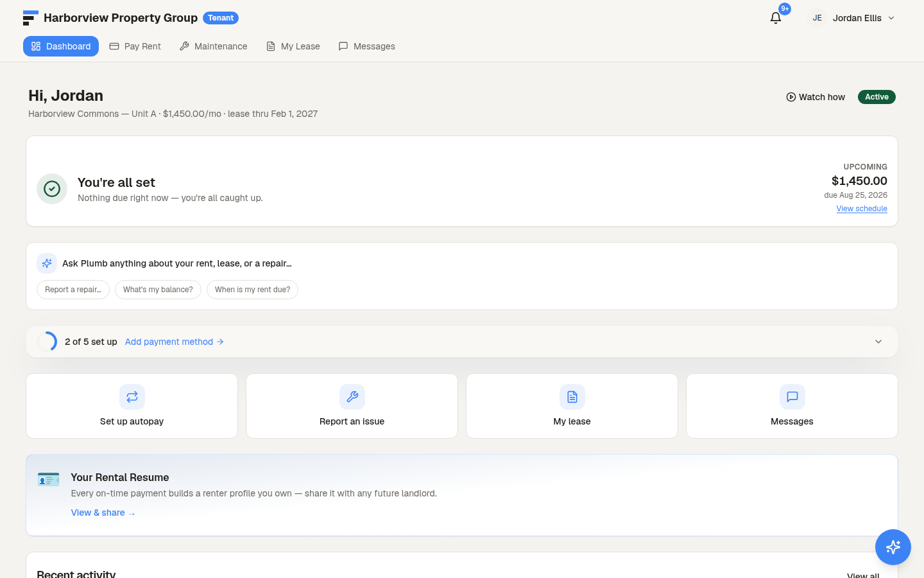
Task: Open the My Lease tab
Action: pyautogui.click(x=293, y=46)
